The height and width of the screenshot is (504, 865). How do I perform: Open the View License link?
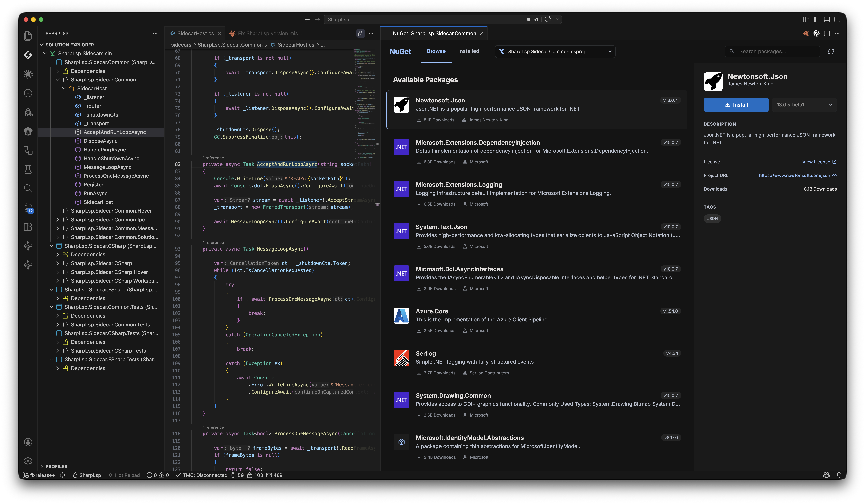[819, 162]
